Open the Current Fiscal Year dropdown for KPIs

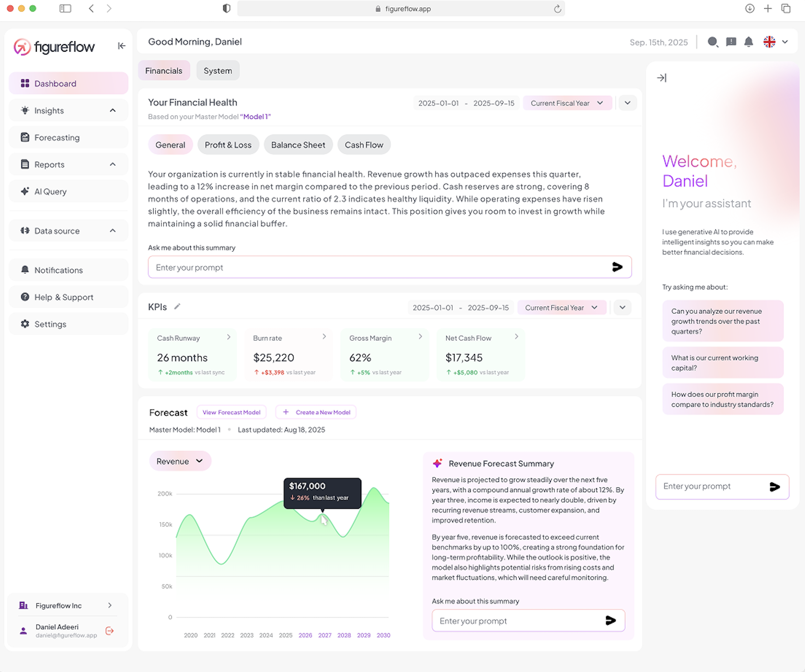click(561, 307)
